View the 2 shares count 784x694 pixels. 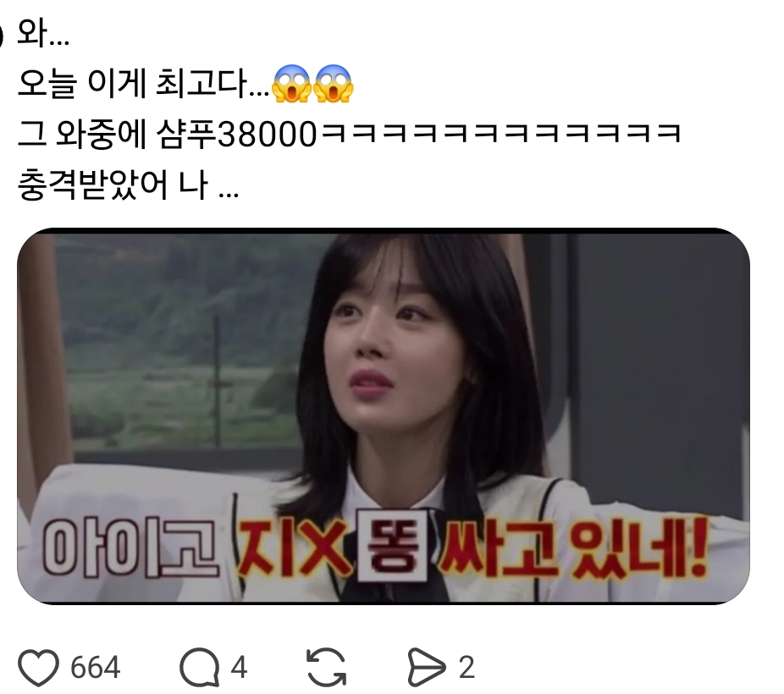[466, 668]
